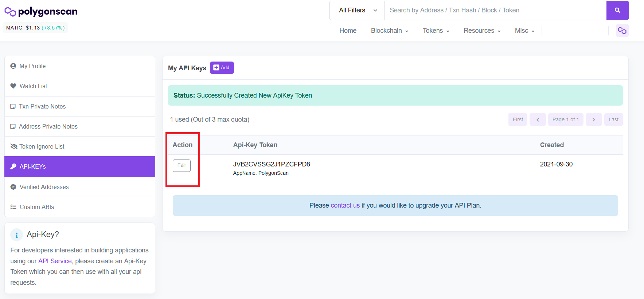
Task: Open Verified Addresses in the sidebar
Action: click(x=44, y=187)
